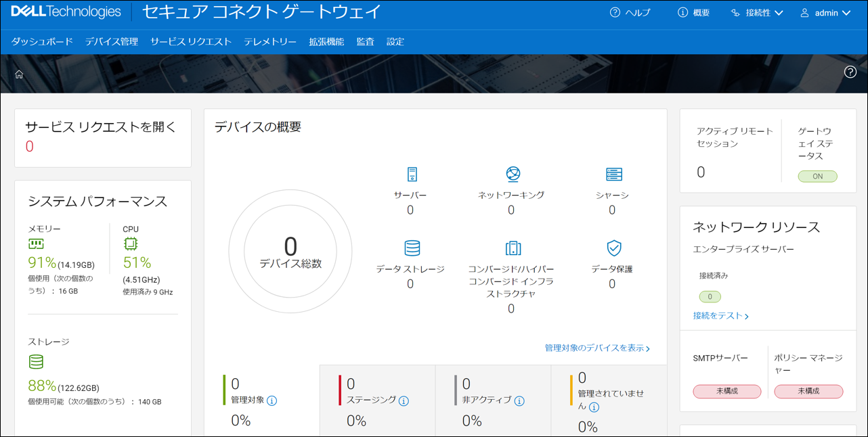This screenshot has height=437, width=868.
Task: Click the ネットワーク リソース heading
Action: pos(756,227)
